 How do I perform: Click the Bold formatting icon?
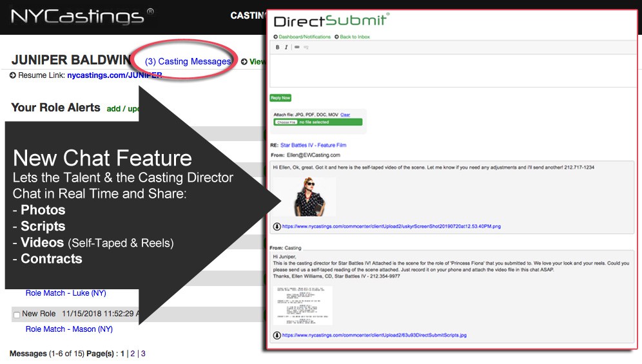278,47
